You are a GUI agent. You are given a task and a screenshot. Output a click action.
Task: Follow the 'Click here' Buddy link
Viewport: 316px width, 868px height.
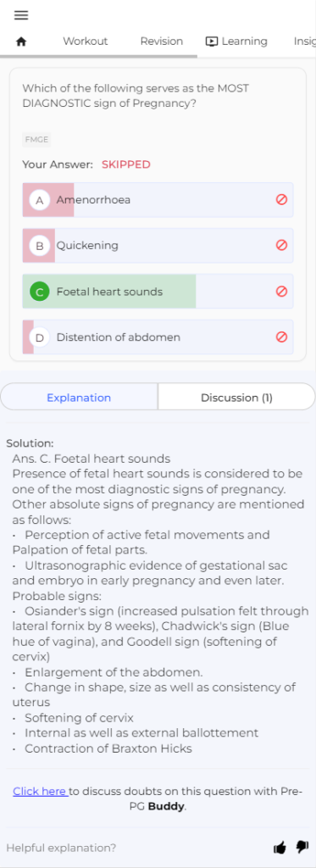tap(40, 791)
